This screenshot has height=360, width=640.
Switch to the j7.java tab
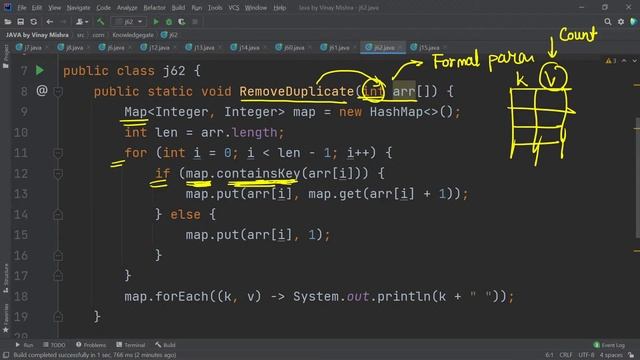(x=32, y=48)
